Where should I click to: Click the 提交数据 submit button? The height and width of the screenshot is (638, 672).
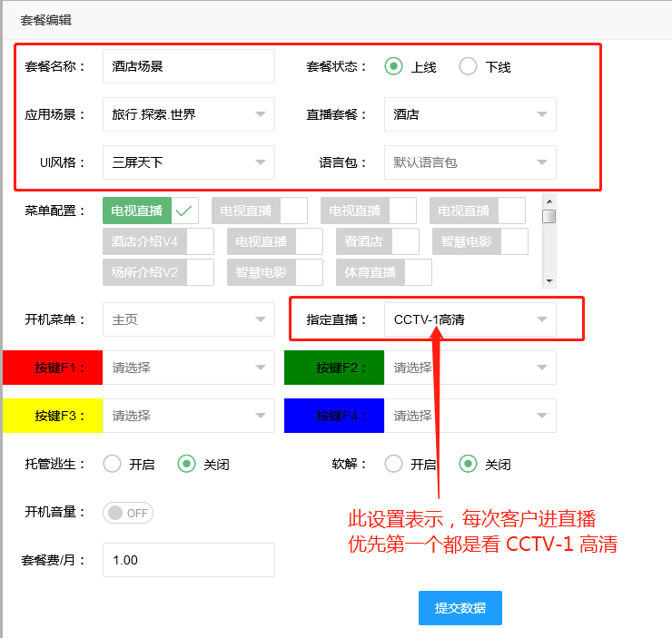coord(460,608)
